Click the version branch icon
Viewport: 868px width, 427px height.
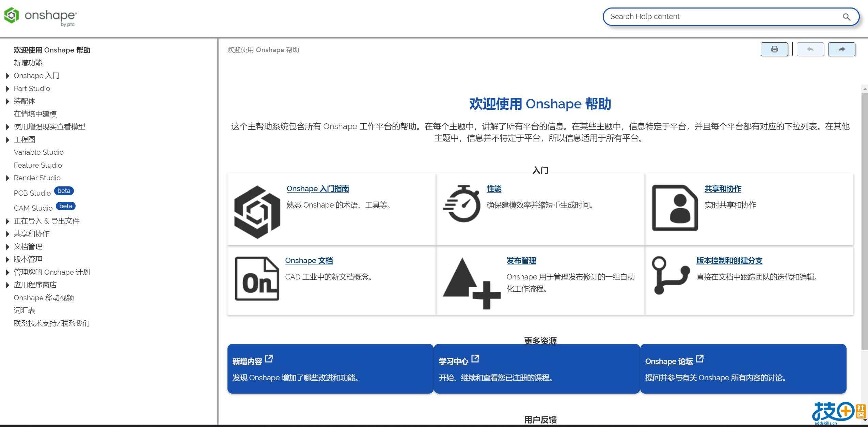point(670,275)
